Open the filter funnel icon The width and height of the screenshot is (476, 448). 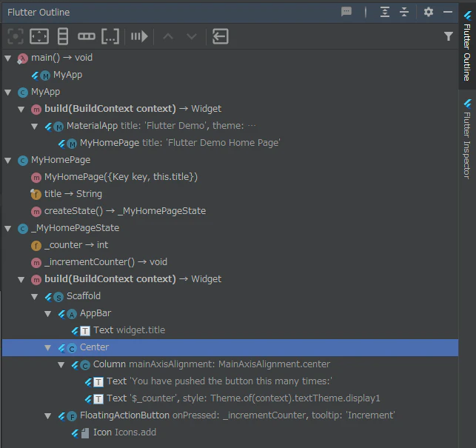click(x=449, y=36)
